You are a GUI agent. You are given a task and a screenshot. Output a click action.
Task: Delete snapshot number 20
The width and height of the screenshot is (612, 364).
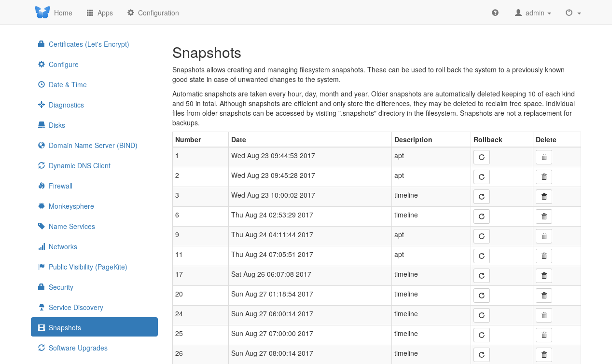point(544,296)
